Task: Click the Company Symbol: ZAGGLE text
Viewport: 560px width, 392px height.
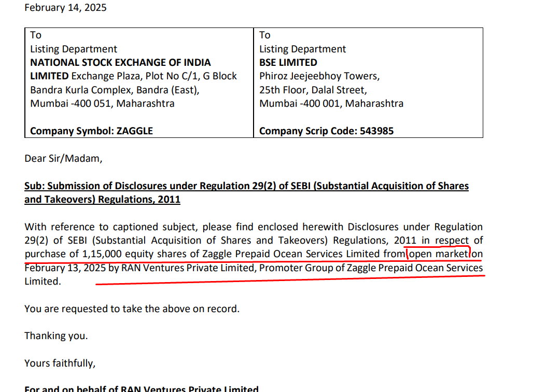Action: (x=91, y=131)
